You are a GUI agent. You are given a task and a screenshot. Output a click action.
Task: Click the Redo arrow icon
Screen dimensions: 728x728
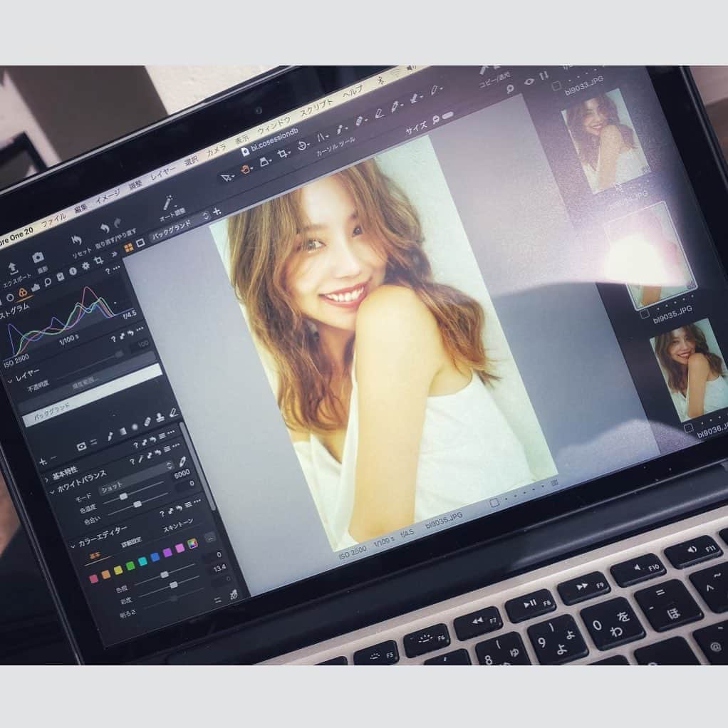pyautogui.click(x=118, y=224)
